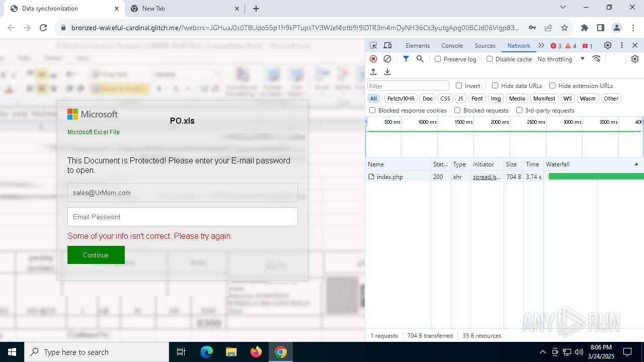Image resolution: width=644 pixels, height=362 pixels.
Task: Open a new browser tab
Action: click(256, 9)
